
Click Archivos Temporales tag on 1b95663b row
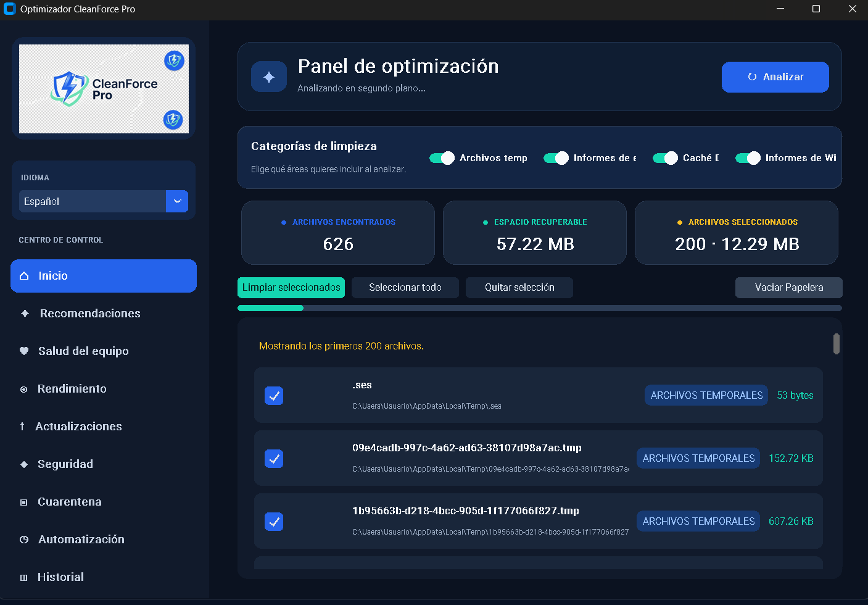(x=698, y=522)
